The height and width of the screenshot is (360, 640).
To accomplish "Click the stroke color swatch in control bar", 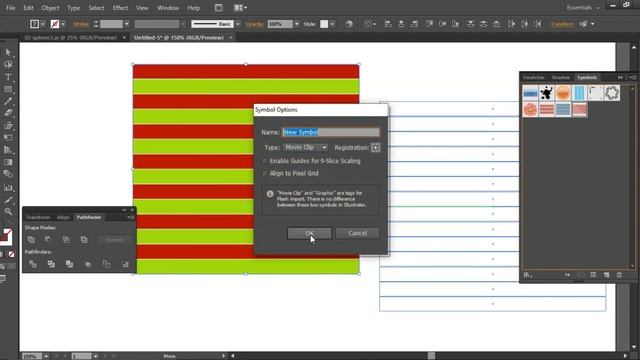I will [x=55, y=24].
